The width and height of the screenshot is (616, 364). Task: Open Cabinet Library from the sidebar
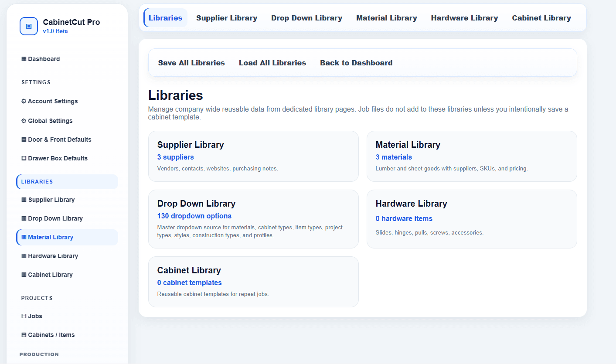point(47,275)
